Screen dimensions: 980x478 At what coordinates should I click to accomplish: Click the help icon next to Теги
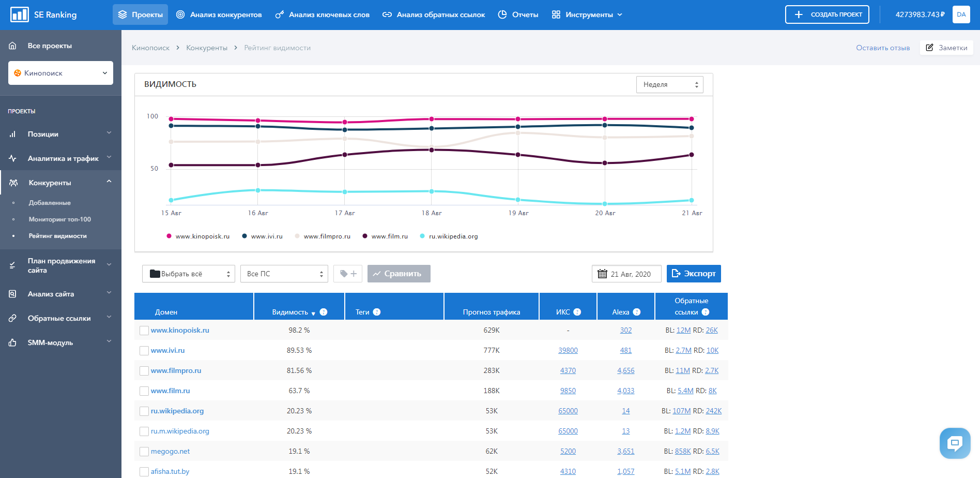coord(377,312)
